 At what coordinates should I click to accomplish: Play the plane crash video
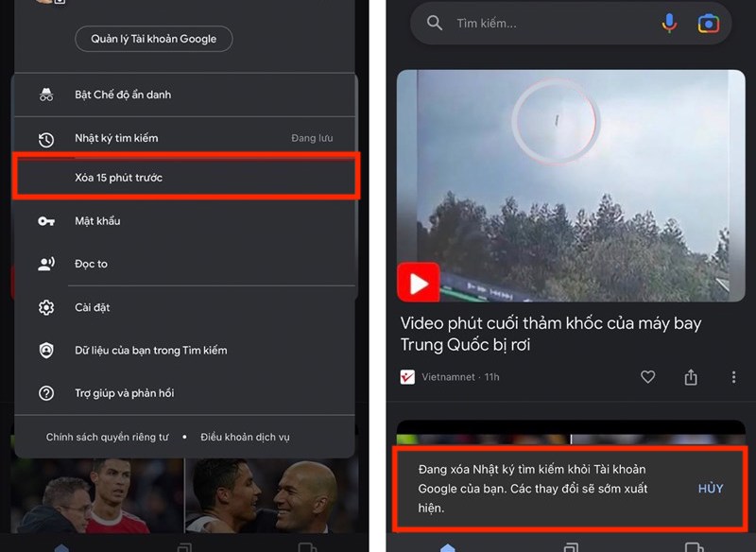[x=419, y=282]
